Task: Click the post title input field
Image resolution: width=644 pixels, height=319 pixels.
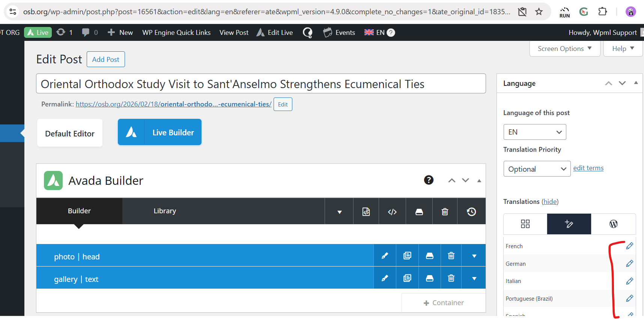Action: (x=261, y=84)
